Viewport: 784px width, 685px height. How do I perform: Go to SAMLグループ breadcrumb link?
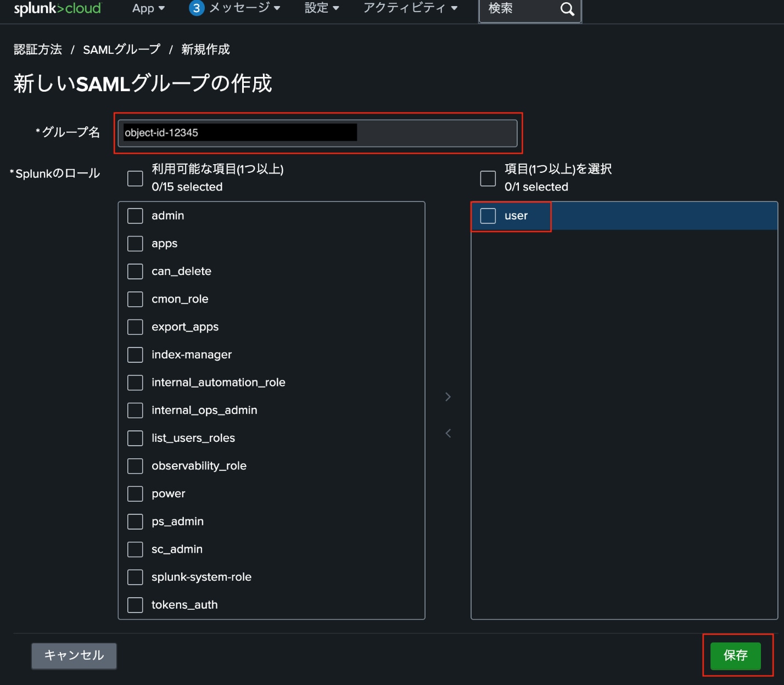pyautogui.click(x=121, y=49)
